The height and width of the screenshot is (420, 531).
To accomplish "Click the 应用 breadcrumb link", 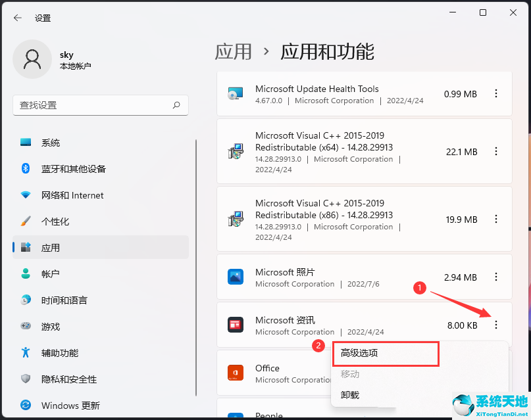I will point(234,52).
